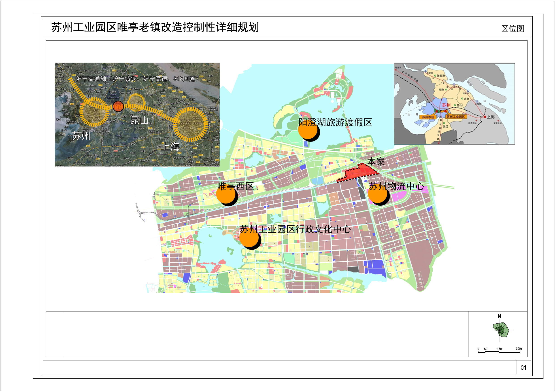Click the 昆山 label on satellite map
This screenshot has width=555, height=392.
[139, 120]
